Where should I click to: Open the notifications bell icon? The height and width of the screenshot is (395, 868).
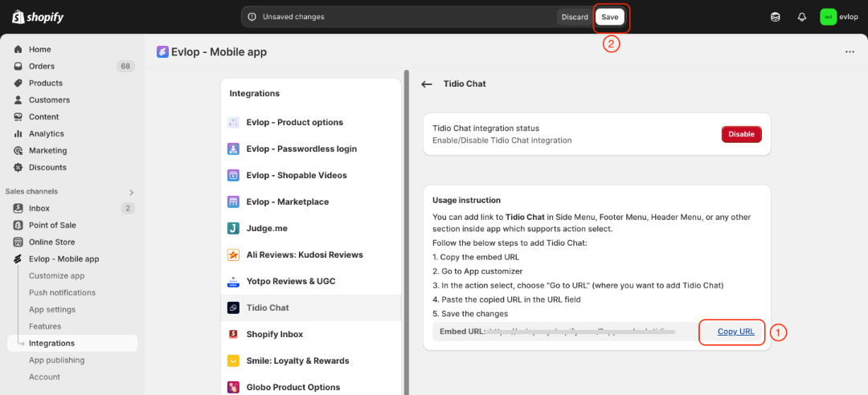pyautogui.click(x=801, y=17)
